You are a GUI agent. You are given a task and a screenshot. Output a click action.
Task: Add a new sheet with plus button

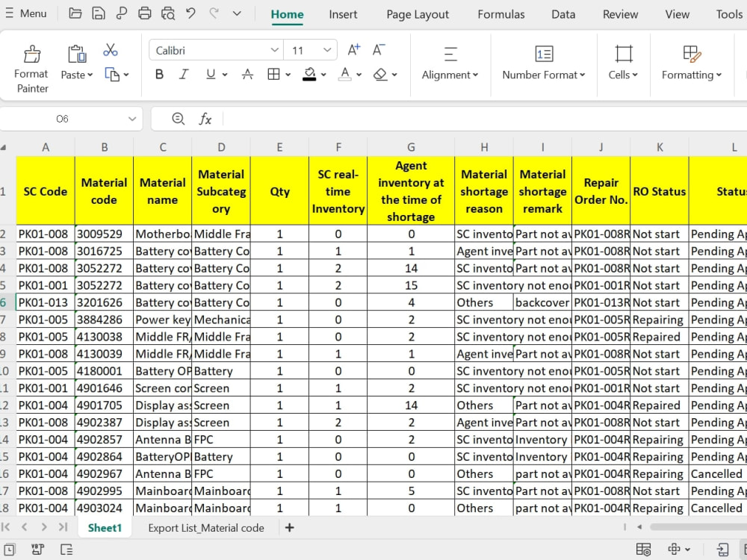pyautogui.click(x=289, y=528)
